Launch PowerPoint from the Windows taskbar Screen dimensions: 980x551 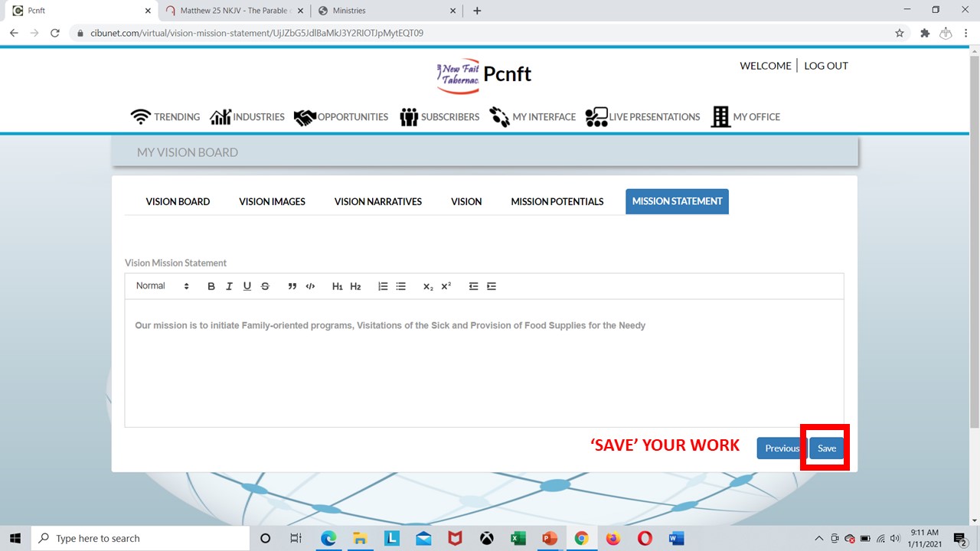pos(550,538)
